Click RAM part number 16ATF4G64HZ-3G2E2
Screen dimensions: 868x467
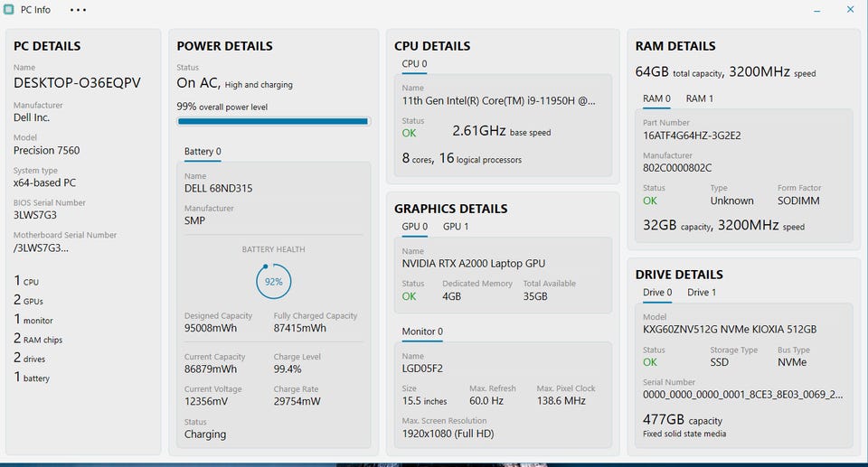pos(692,135)
